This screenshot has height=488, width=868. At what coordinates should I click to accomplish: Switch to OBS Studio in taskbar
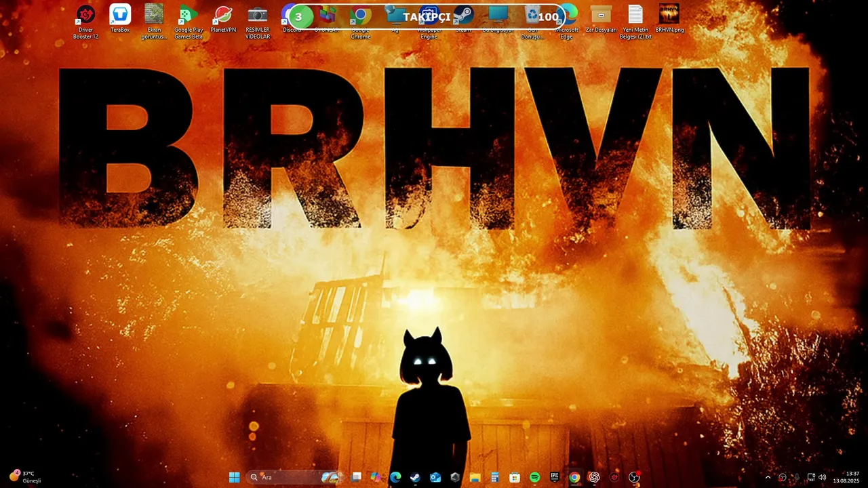pos(634,477)
